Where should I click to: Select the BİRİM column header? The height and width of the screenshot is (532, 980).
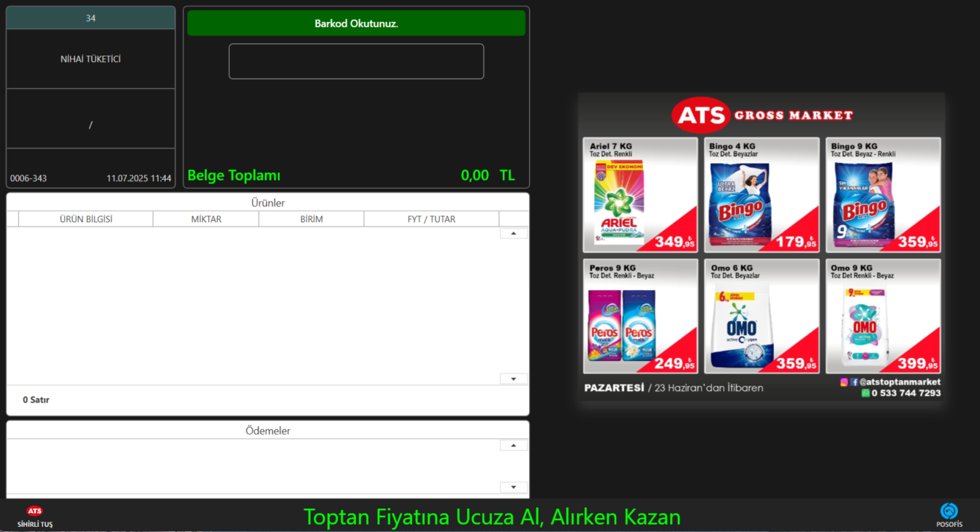click(x=311, y=219)
